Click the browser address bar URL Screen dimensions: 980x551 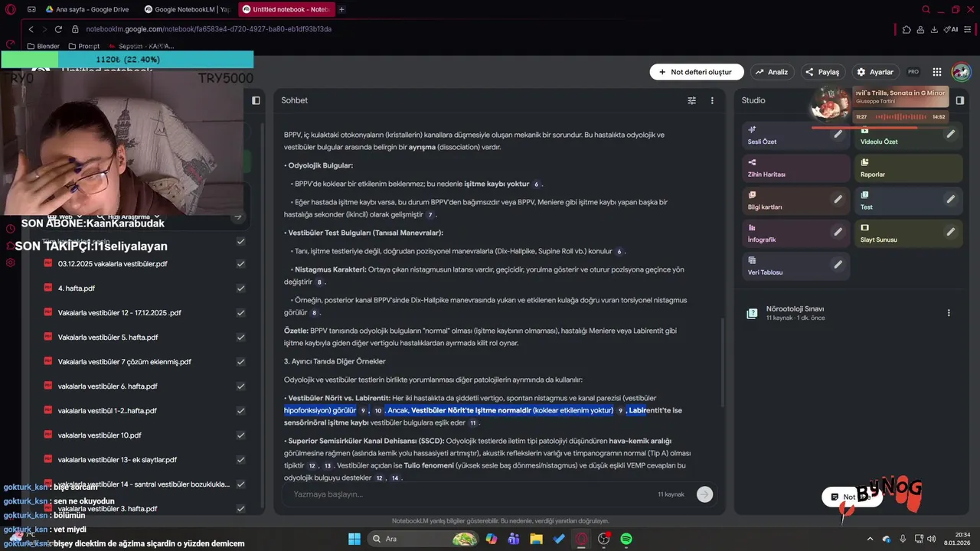[208, 29]
